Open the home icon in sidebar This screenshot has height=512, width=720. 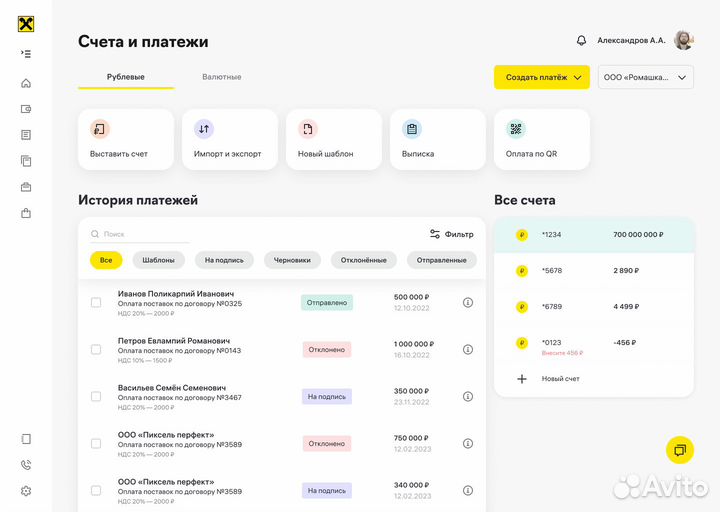[x=26, y=83]
